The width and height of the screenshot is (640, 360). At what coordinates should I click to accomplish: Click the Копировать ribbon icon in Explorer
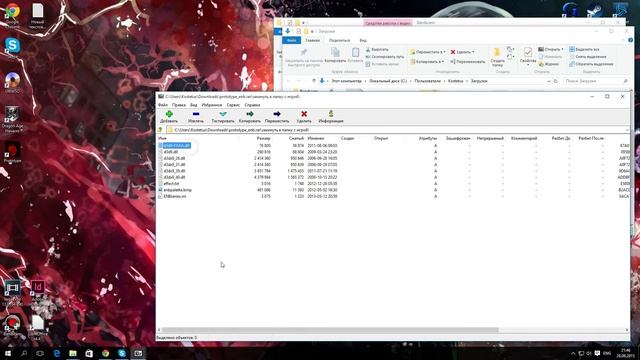click(x=336, y=52)
